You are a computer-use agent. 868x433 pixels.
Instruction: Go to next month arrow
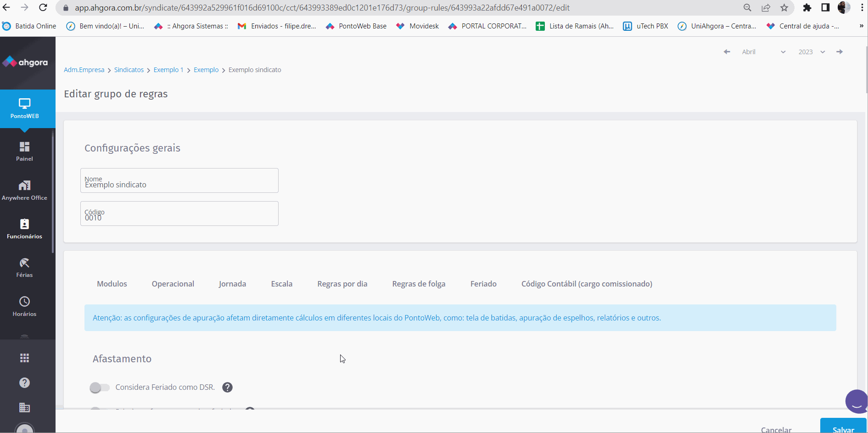[x=840, y=52]
